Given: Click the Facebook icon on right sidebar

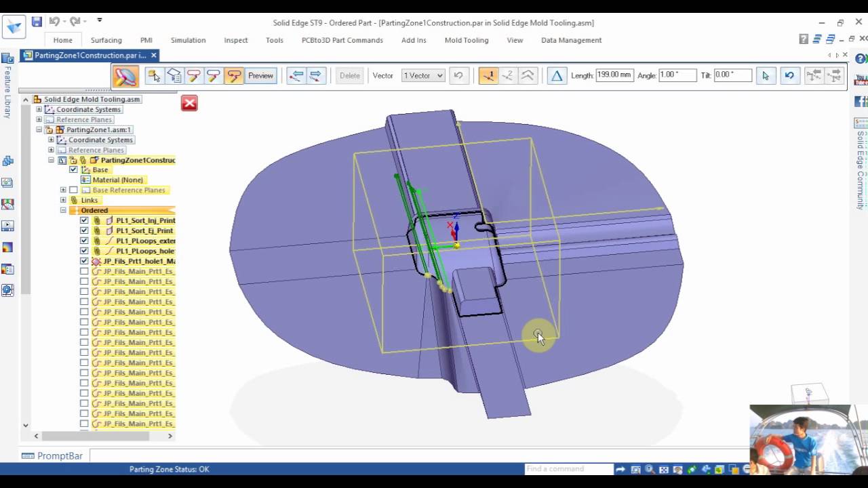Looking at the screenshot, I should click(861, 102).
